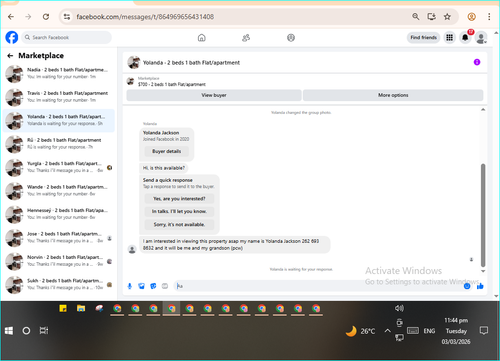Send quick reply 'Yes, are you interested?'

pos(179,199)
